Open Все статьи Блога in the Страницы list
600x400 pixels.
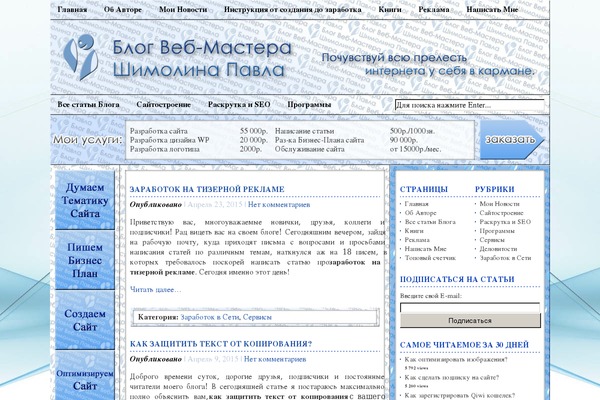pyautogui.click(x=430, y=222)
